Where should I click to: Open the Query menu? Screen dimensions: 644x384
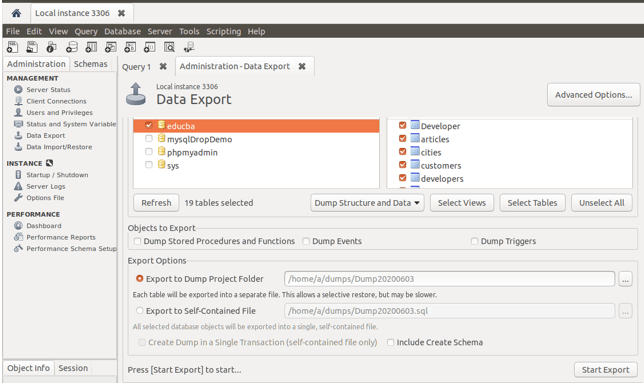tap(86, 32)
